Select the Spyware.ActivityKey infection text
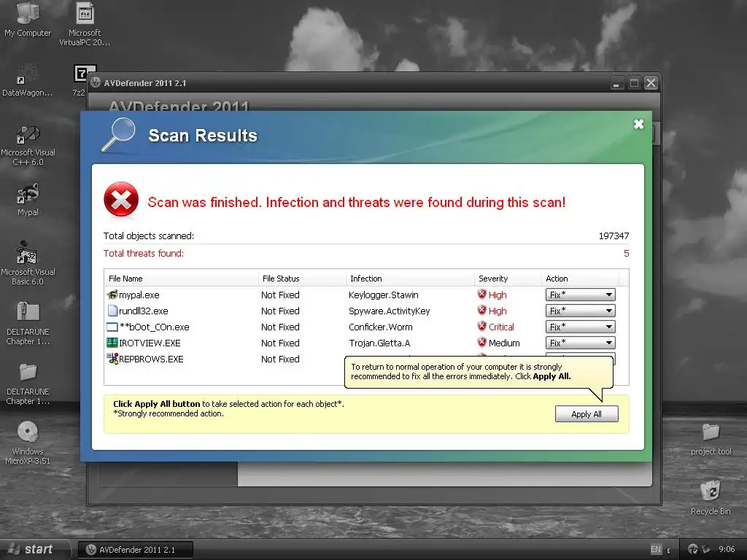 [x=390, y=311]
